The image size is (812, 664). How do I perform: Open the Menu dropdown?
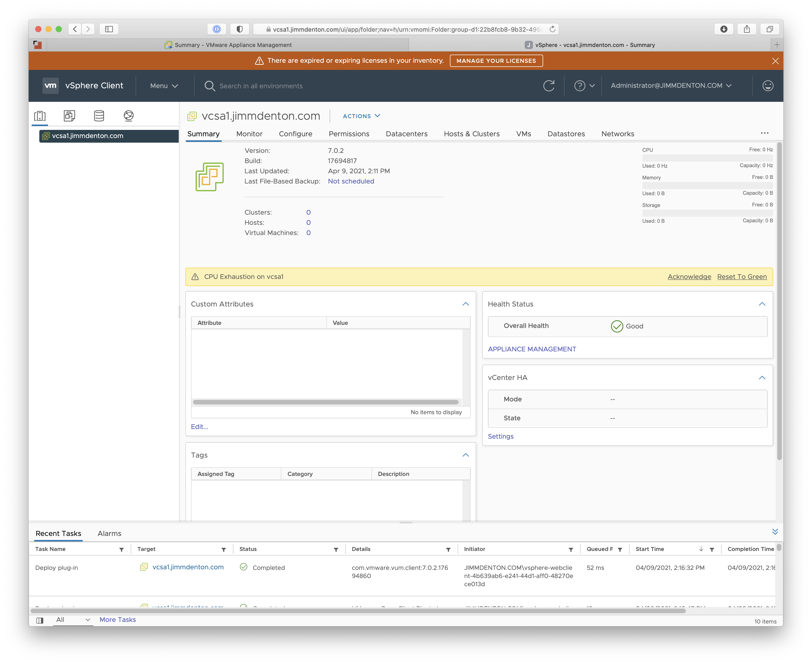[164, 86]
